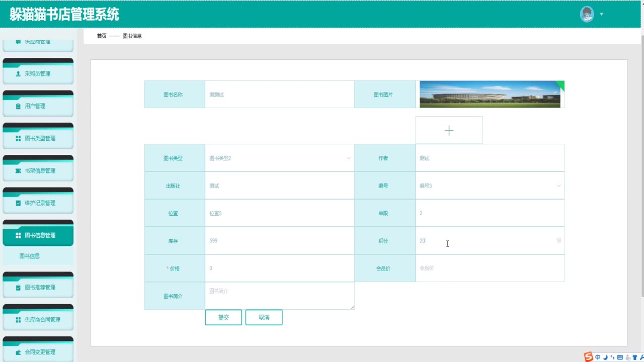Click the plus icon to upload an image

[x=449, y=130]
